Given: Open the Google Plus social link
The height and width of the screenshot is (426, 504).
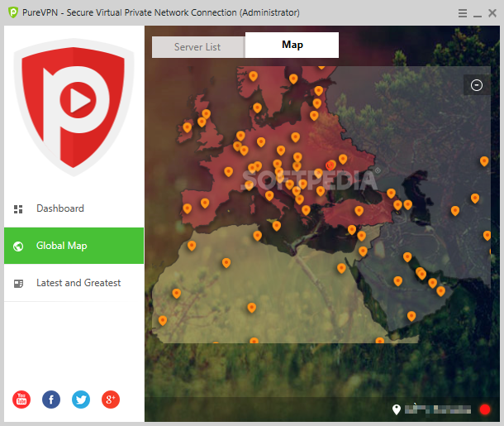Looking at the screenshot, I should [111, 400].
